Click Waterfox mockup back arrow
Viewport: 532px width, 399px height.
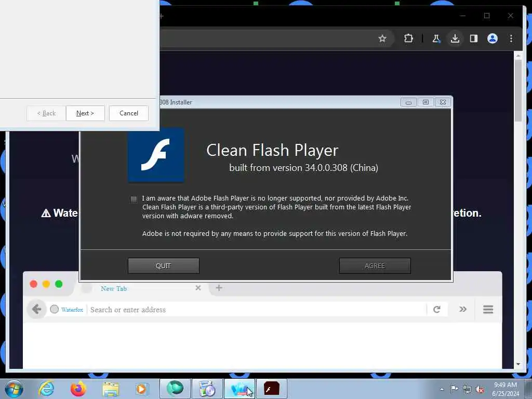point(37,309)
